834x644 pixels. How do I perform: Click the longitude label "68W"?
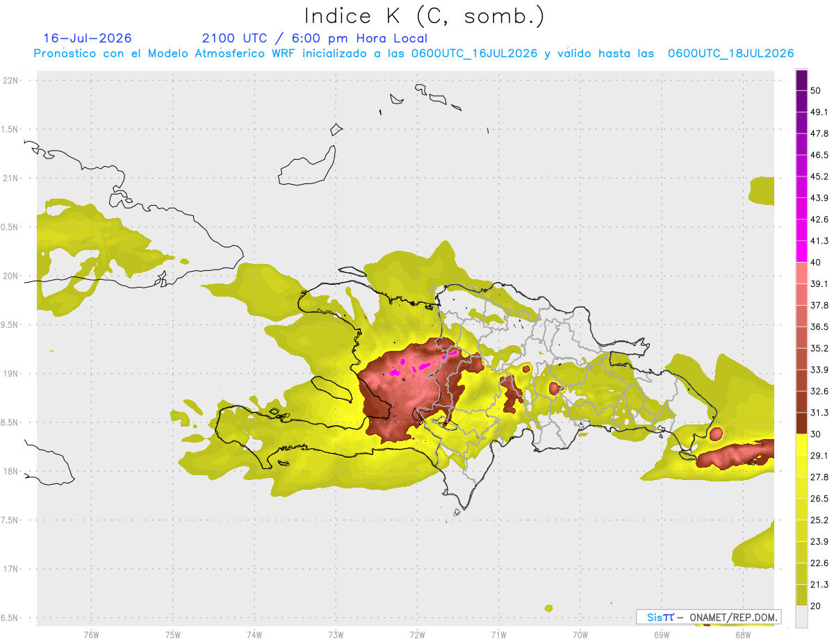[x=742, y=636]
